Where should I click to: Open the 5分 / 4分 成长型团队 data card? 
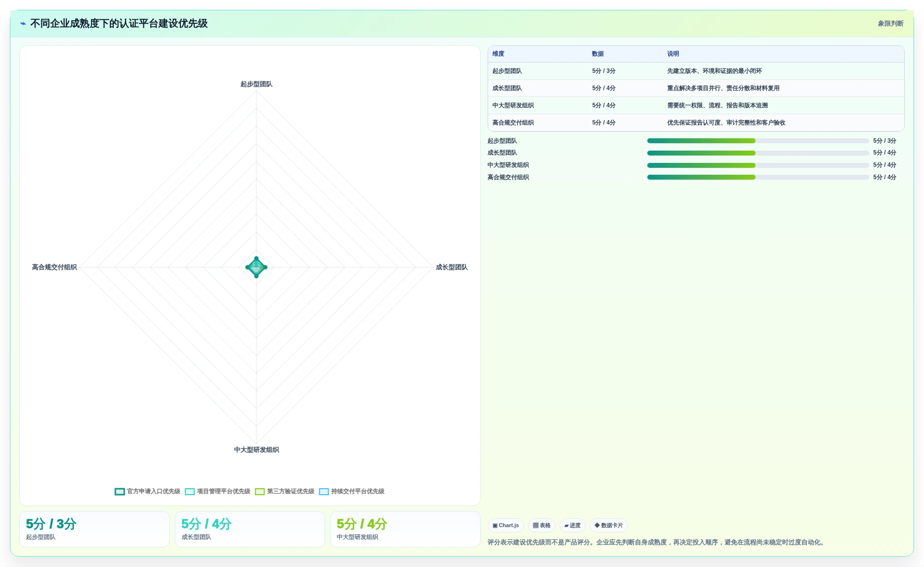(x=250, y=529)
